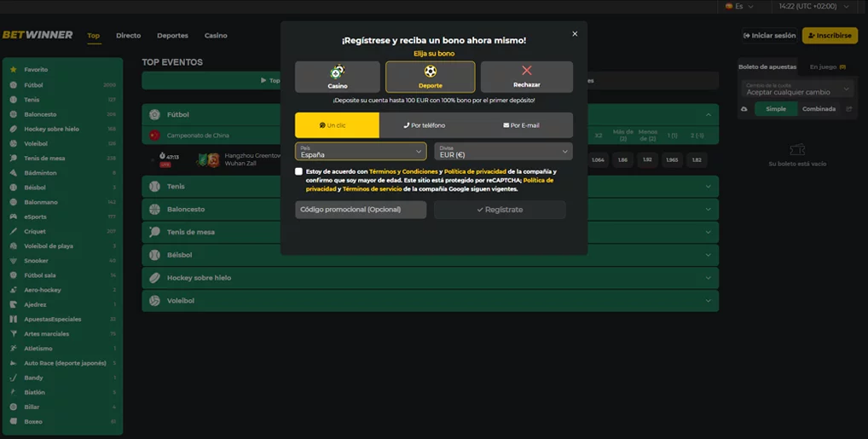868x439 pixels.
Task: Click the Ajedrez sidebar icon
Action: click(x=14, y=304)
